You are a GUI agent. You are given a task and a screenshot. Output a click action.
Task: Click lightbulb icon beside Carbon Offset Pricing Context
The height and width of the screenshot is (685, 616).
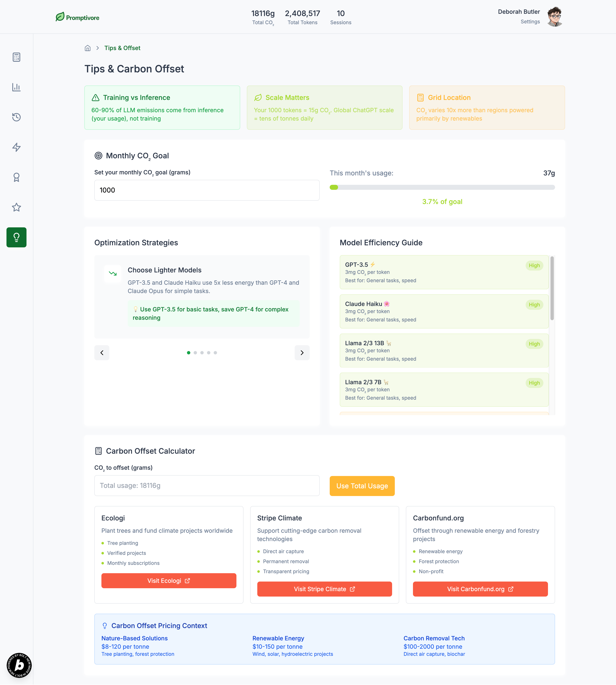click(105, 626)
